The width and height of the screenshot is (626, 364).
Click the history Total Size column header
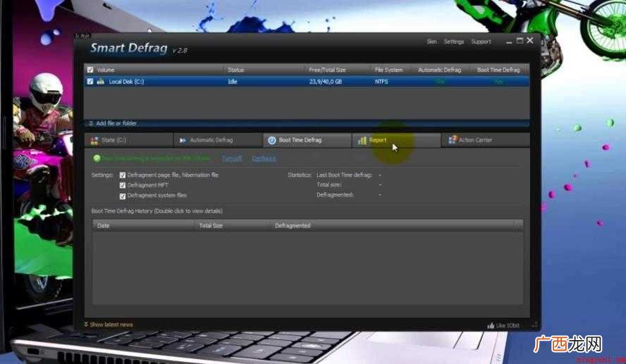pyautogui.click(x=211, y=226)
